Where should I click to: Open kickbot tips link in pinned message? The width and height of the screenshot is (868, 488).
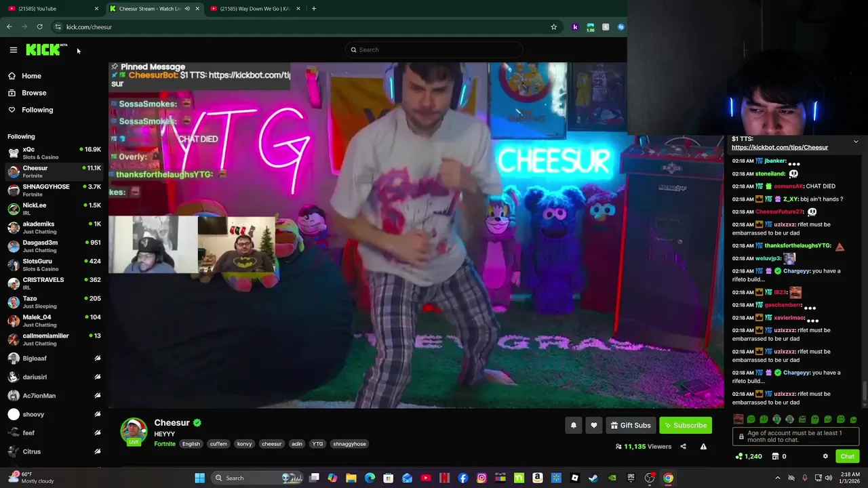(x=780, y=147)
